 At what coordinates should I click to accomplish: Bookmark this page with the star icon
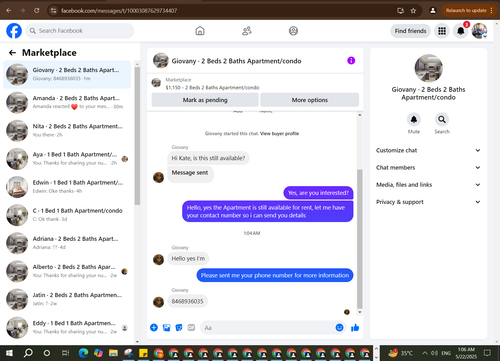[413, 11]
